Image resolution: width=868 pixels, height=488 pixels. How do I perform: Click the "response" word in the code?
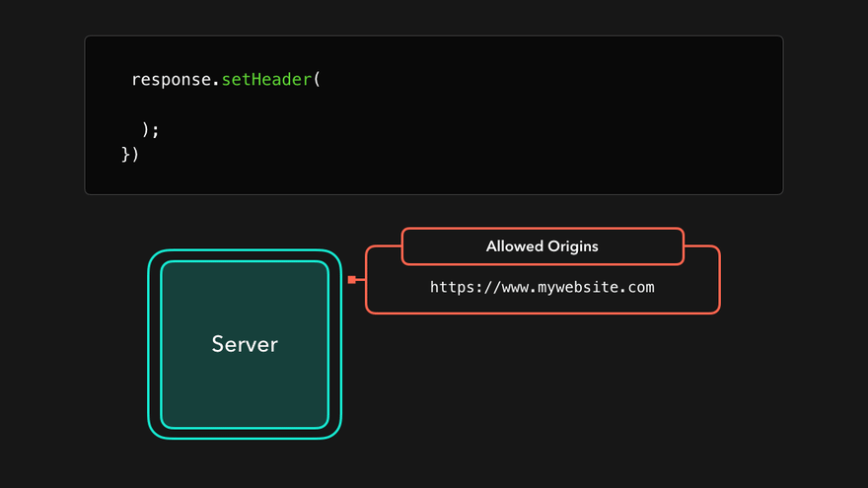pyautogui.click(x=171, y=79)
